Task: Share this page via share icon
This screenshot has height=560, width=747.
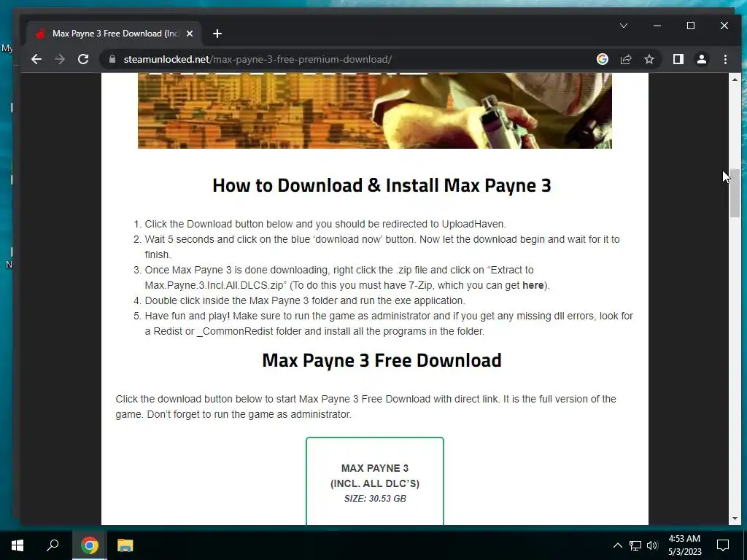Action: point(625,59)
